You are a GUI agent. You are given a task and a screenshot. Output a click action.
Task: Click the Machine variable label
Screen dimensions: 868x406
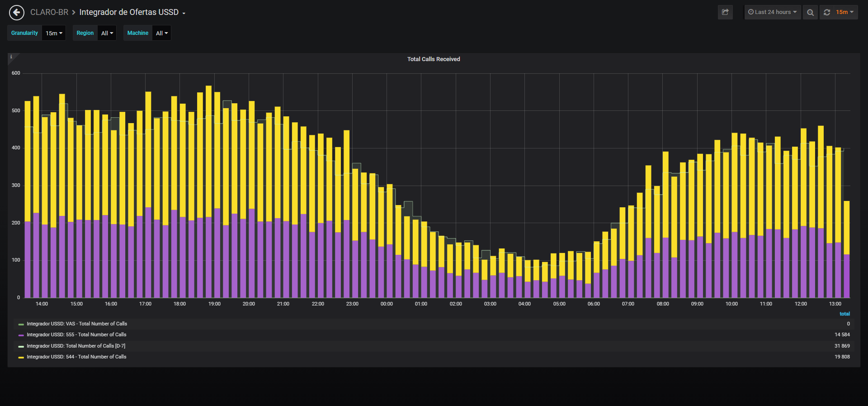coord(138,33)
